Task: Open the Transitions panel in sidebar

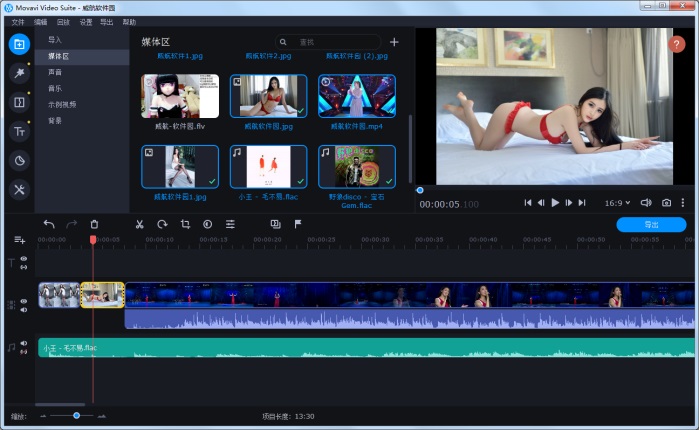Action: pos(18,102)
